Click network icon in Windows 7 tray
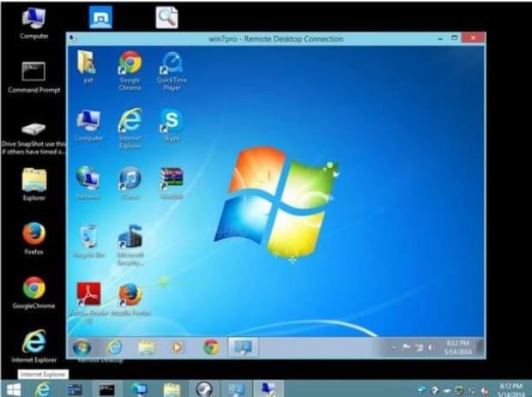Image resolution: width=532 pixels, height=397 pixels. click(x=419, y=347)
